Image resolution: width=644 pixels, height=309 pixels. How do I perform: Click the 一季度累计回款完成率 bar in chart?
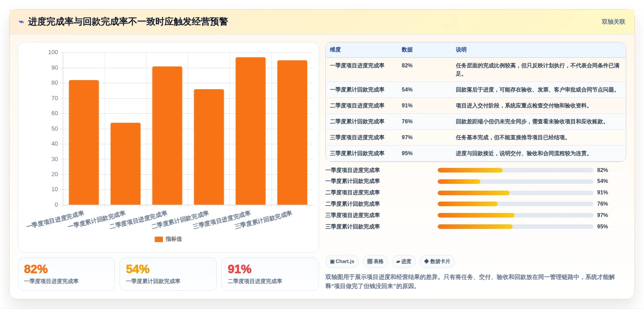point(125,164)
